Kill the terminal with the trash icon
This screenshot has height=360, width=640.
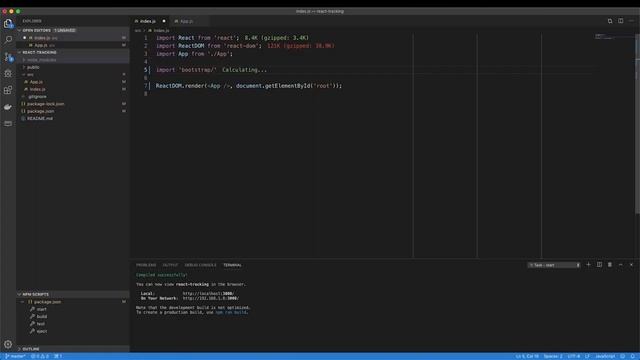[610, 265]
